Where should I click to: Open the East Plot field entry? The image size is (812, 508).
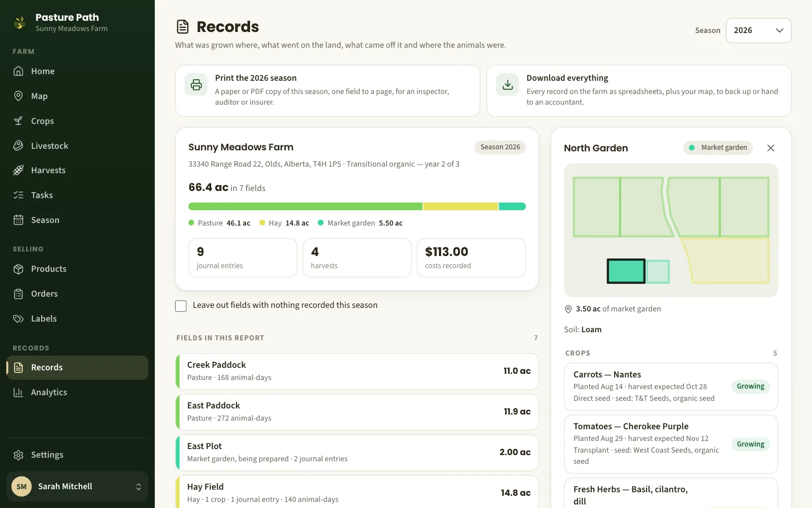357,453
